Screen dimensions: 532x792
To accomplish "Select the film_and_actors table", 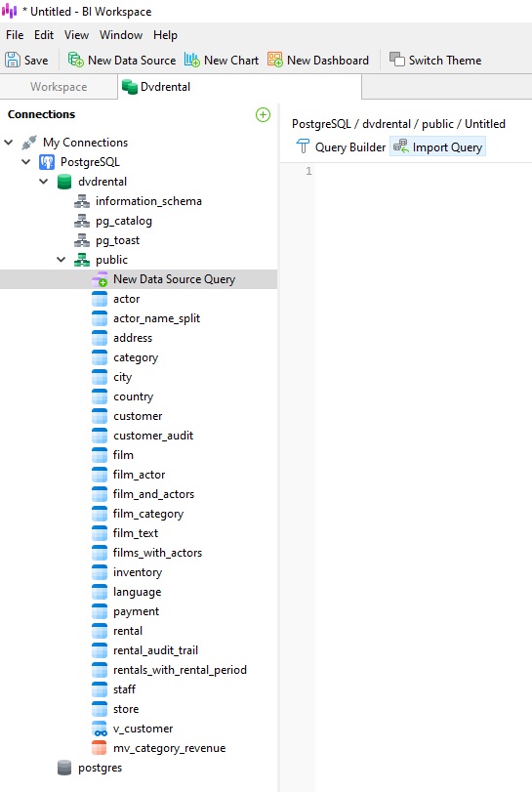I will coord(153,494).
